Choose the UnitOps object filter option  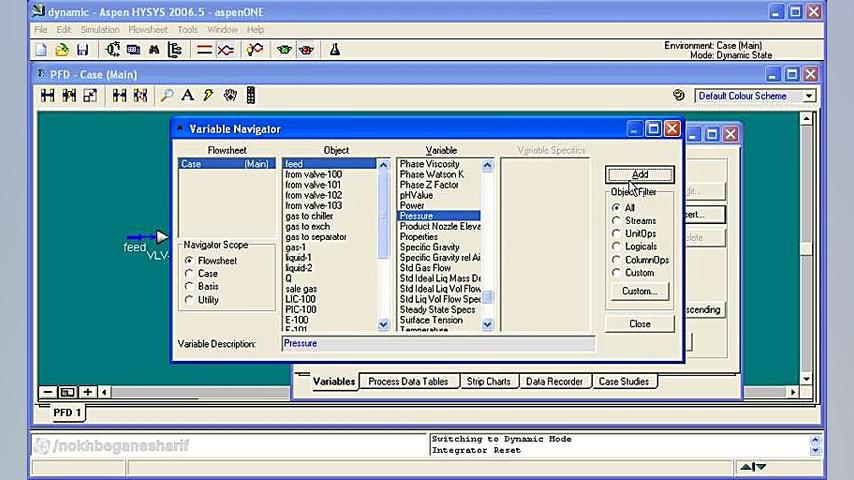tap(616, 234)
